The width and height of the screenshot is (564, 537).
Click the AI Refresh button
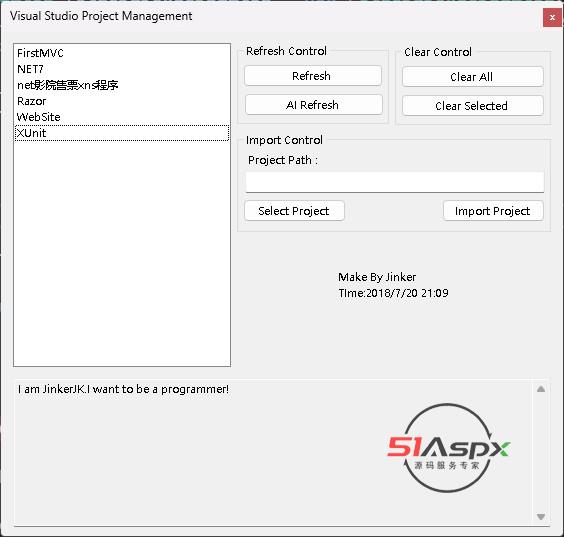[x=313, y=105]
